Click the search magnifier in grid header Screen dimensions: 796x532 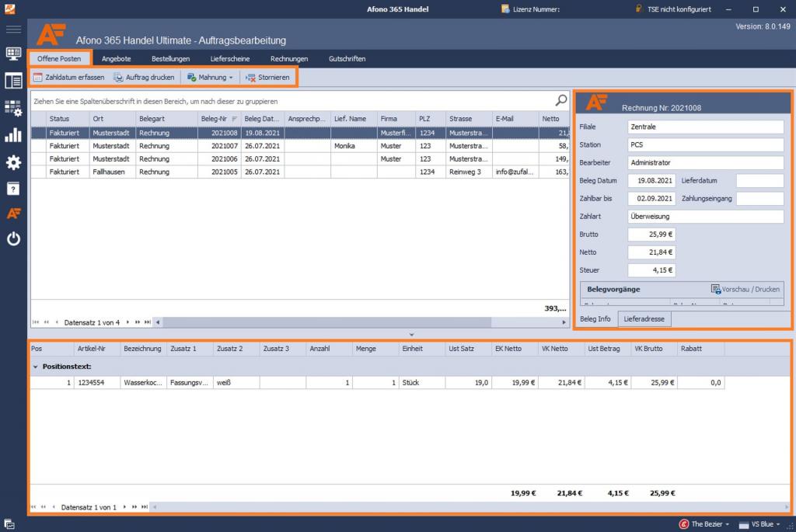561,100
